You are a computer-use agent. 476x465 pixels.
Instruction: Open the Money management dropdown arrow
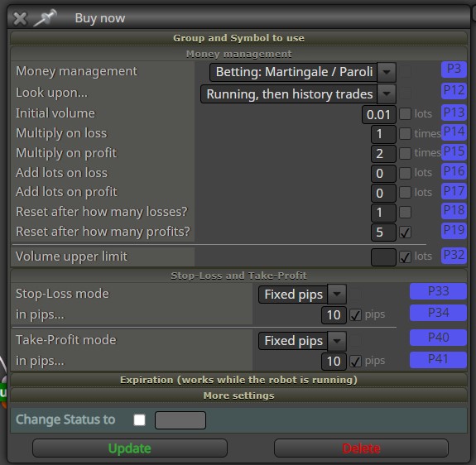tap(387, 72)
